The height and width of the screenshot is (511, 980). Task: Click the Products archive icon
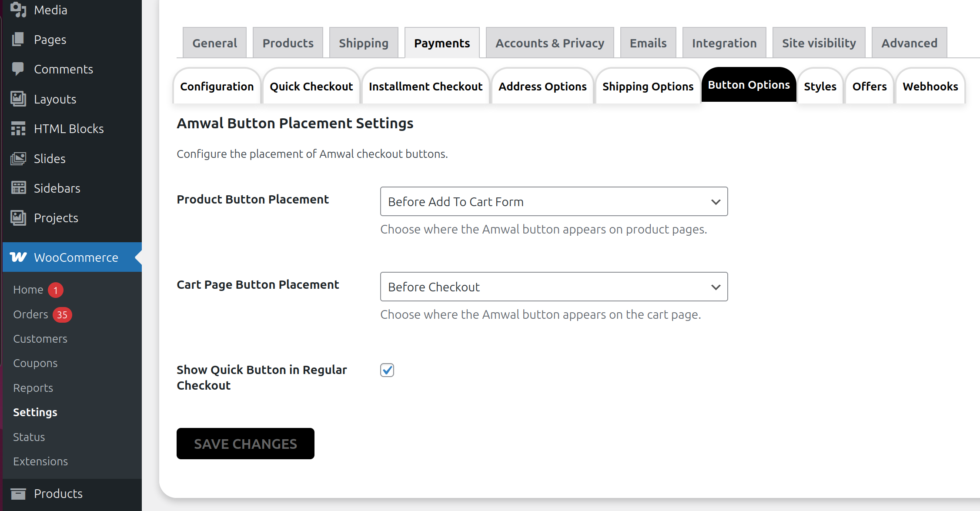[x=18, y=494]
